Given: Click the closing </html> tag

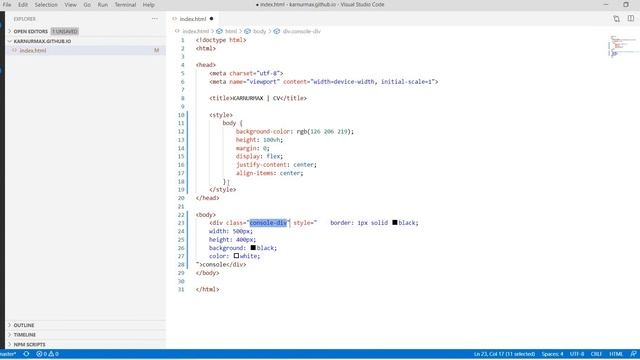Looking at the screenshot, I should point(207,289).
